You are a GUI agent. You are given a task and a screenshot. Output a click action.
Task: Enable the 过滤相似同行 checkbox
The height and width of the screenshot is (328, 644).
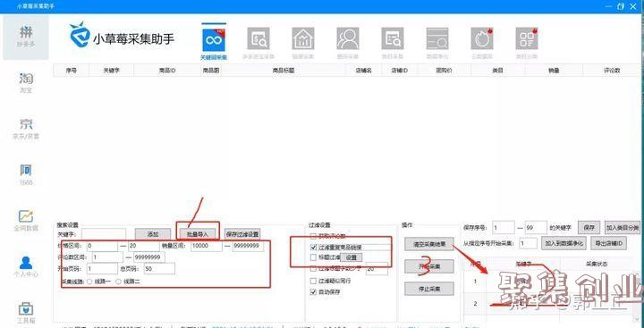pyautogui.click(x=314, y=282)
